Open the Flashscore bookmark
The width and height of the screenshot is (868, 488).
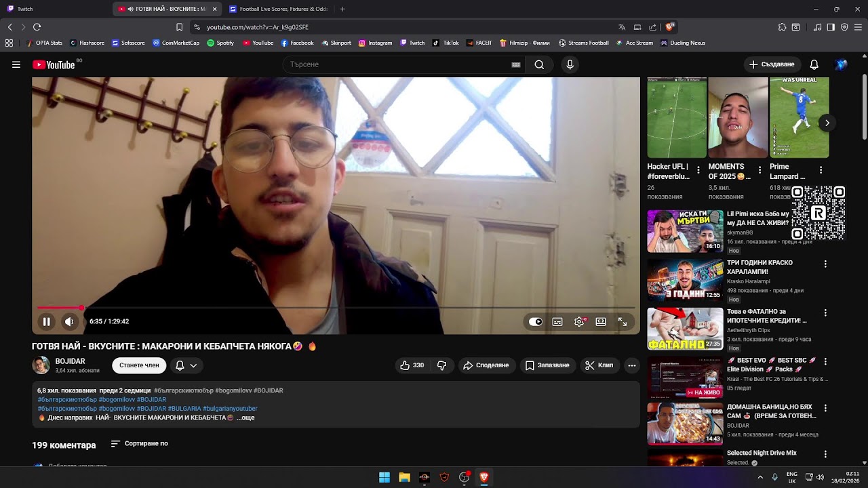87,43
